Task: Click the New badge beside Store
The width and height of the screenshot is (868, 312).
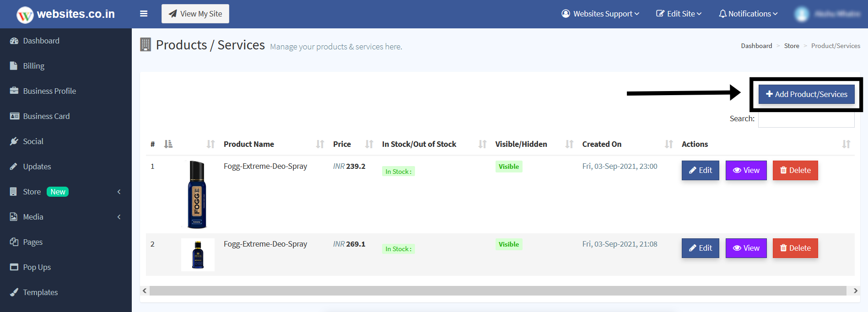Action: click(58, 192)
